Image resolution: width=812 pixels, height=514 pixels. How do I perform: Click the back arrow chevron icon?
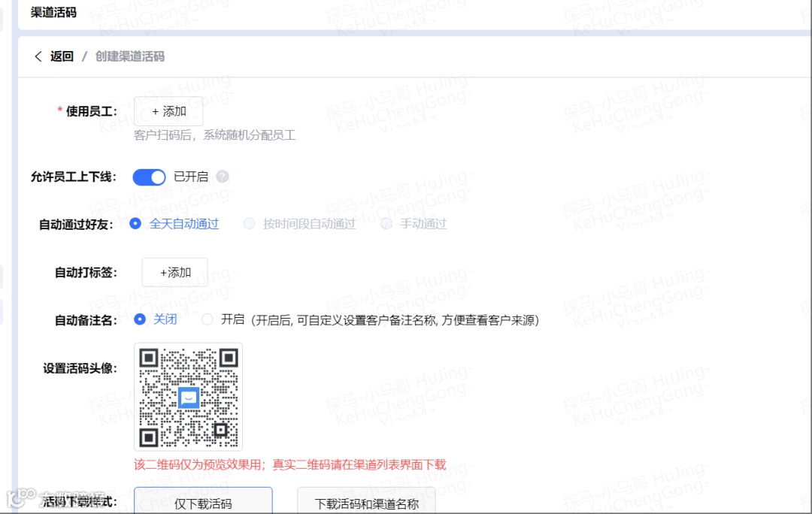click(38, 56)
